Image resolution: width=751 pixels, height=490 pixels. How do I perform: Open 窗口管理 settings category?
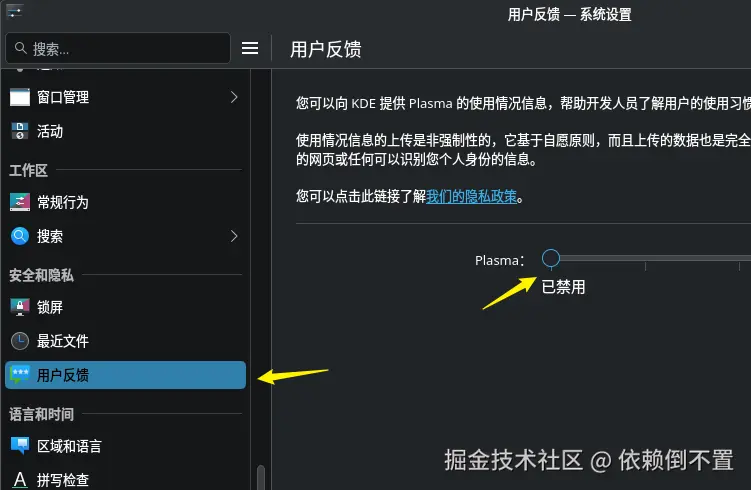click(125, 97)
